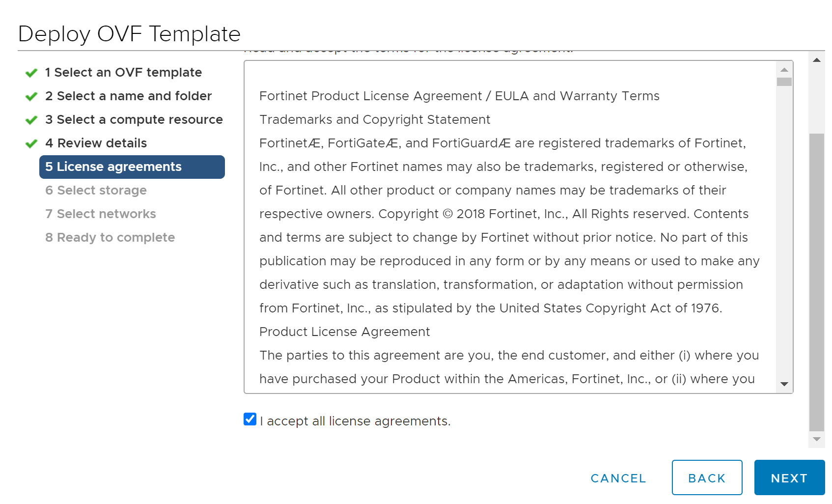This screenshot has height=504, width=832.
Task: Open the "2 Select a name and folder" step
Action: click(128, 95)
